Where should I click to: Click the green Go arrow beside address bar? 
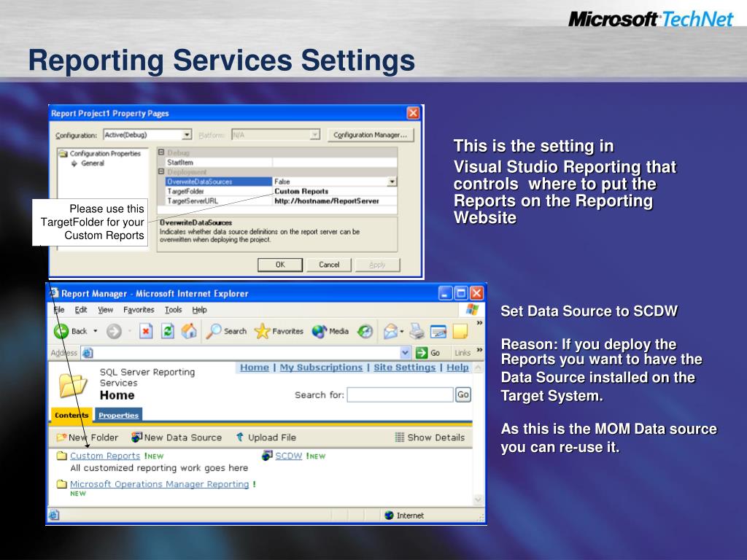[x=421, y=353]
